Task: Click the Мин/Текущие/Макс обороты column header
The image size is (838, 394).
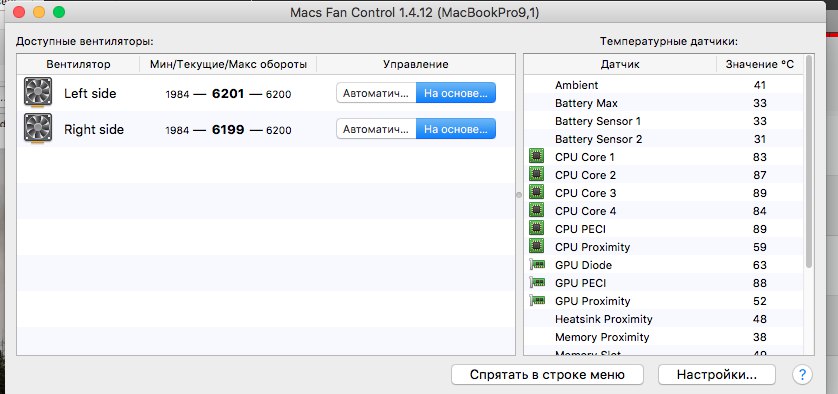Action: 228,65
